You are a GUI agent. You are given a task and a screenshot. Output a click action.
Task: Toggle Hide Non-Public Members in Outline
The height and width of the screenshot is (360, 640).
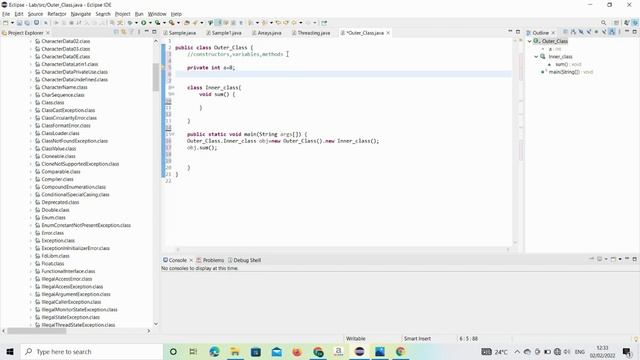(596, 32)
